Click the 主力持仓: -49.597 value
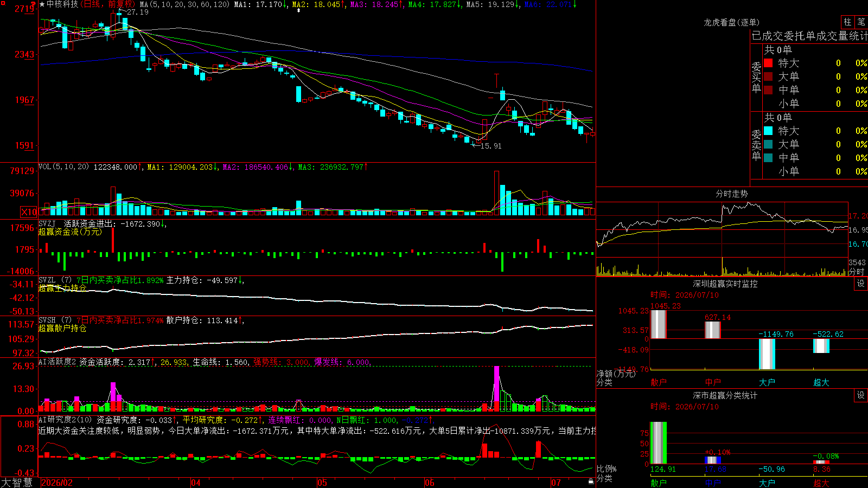Image resolution: width=868 pixels, height=488 pixels. 205,280
